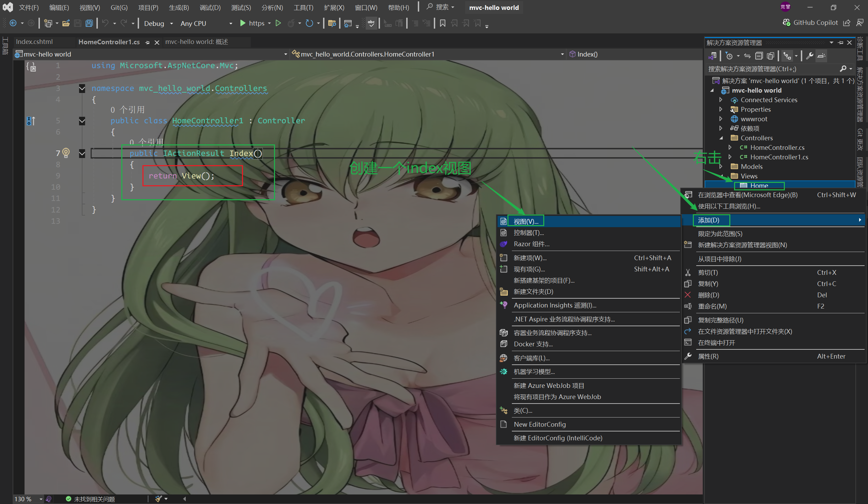Click 0 个引用 above the HomeController1 class
The image size is (868, 504).
click(x=127, y=109)
